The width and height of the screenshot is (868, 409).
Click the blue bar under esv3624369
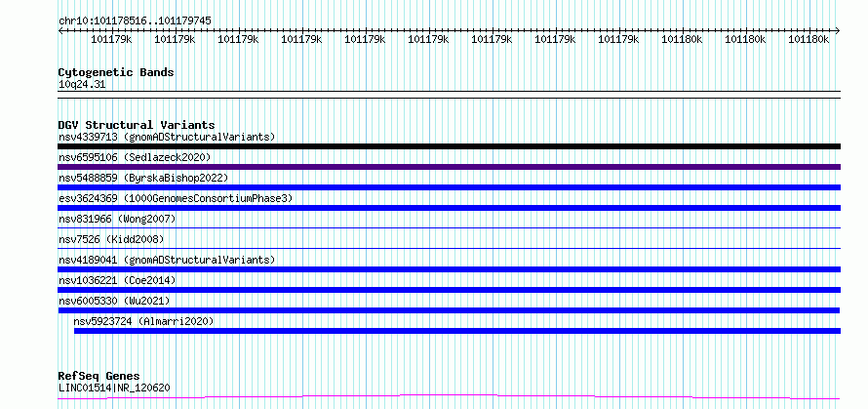(449, 208)
